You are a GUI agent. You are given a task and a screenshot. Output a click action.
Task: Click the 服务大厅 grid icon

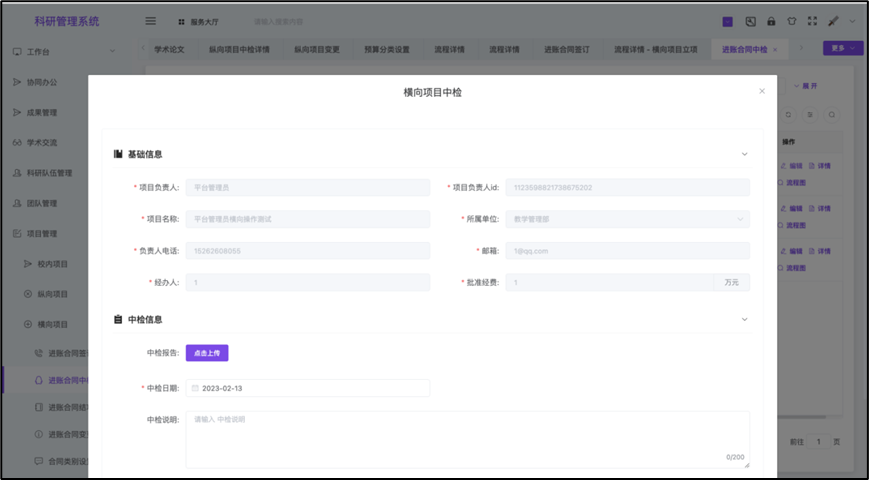(181, 21)
